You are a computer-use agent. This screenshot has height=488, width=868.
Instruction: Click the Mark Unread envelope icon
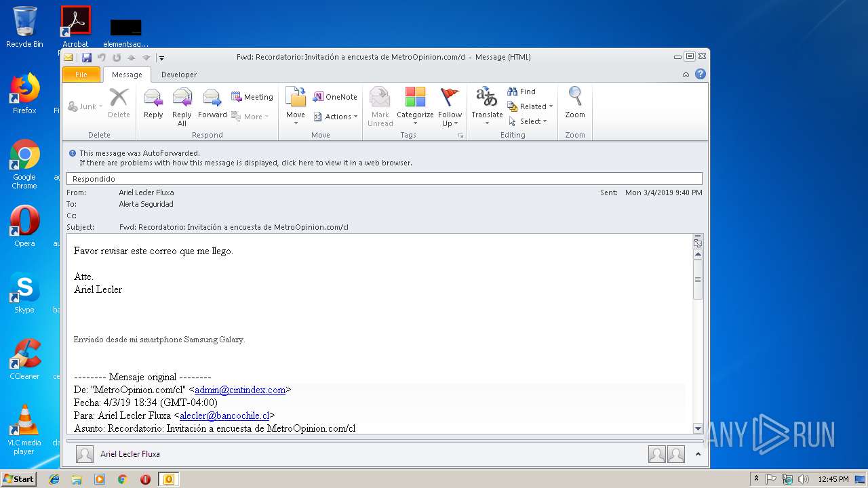coord(380,97)
